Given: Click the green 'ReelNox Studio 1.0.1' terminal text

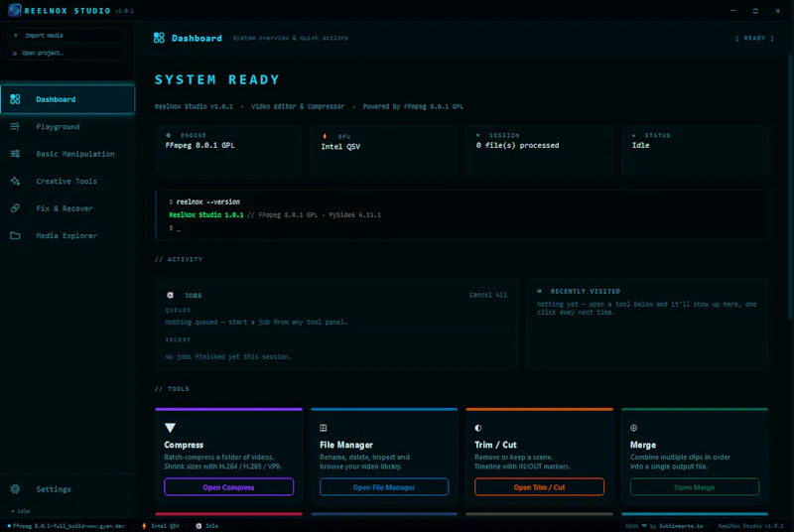Looking at the screenshot, I should (x=206, y=214).
